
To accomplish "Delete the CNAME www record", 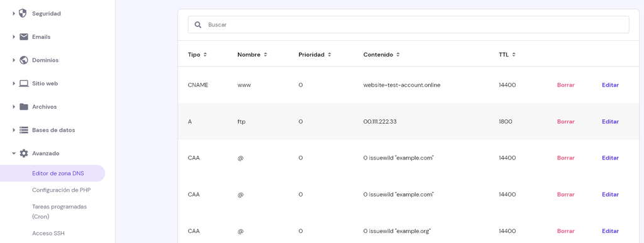I will point(565,85).
